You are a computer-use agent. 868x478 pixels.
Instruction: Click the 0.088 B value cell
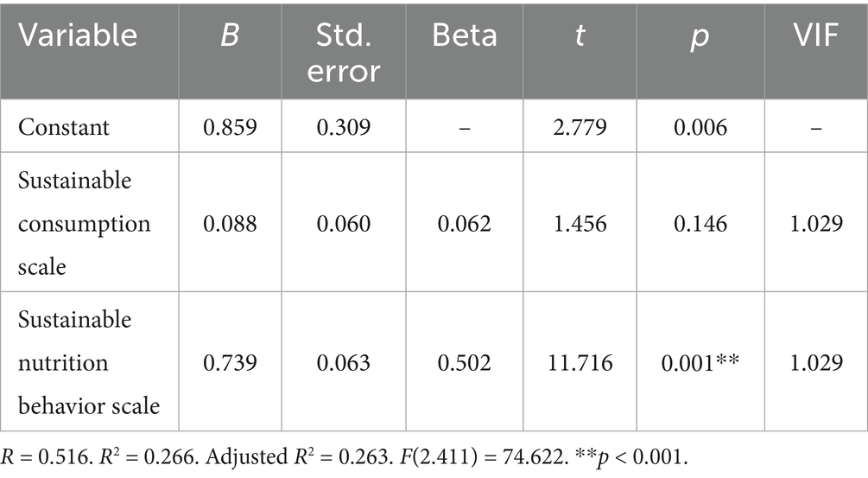pyautogui.click(x=230, y=224)
